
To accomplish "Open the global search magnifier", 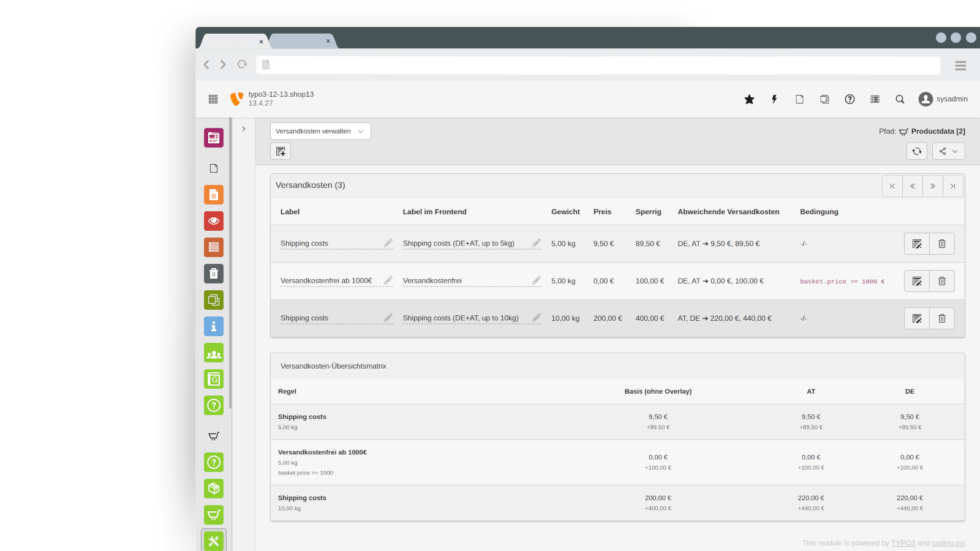I will pos(899,99).
